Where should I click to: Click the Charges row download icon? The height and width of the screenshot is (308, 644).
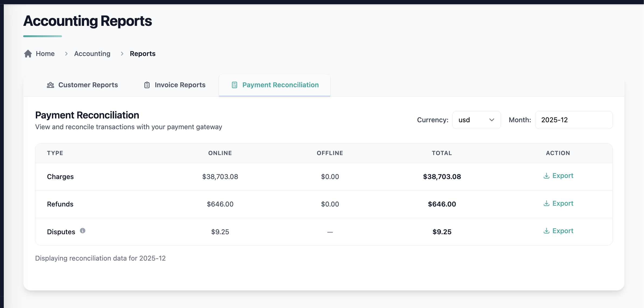click(546, 176)
